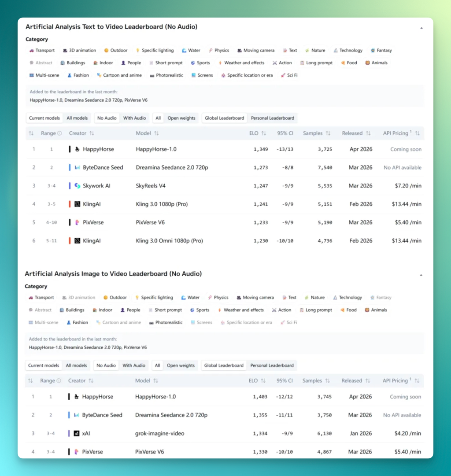Toggle Physics category in Text to Video section
This screenshot has width=451, height=476.
[x=218, y=50]
